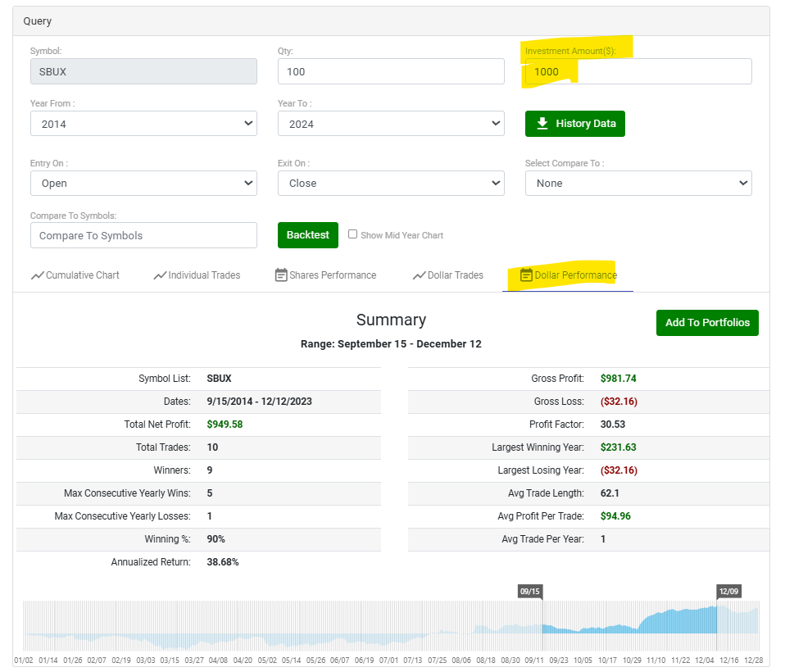This screenshot has height=672, width=785.
Task: Switch to the Individual Trades tab
Action: [197, 275]
